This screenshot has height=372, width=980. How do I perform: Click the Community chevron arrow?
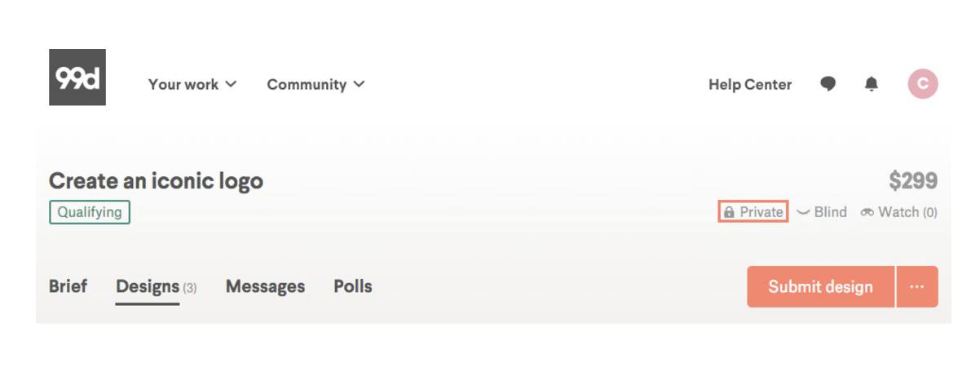[359, 84]
